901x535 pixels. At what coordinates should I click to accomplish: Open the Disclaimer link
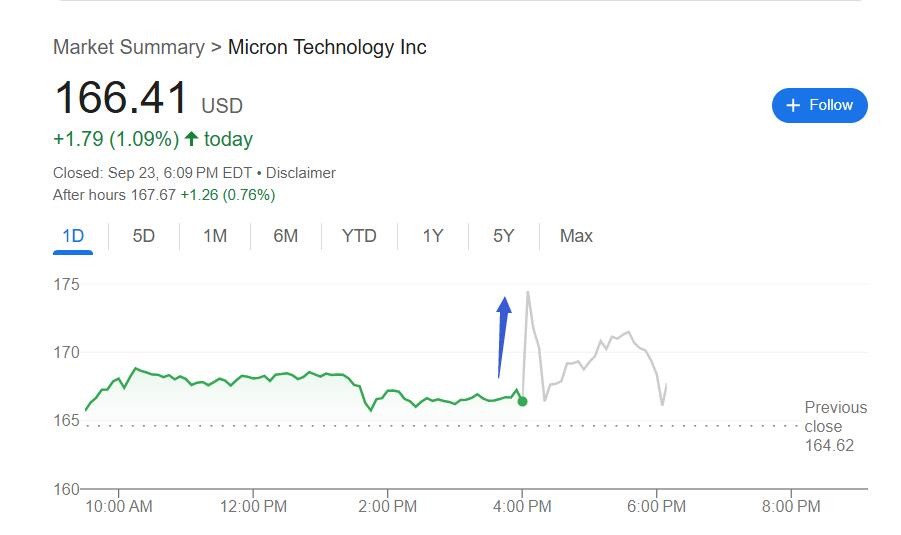point(300,173)
